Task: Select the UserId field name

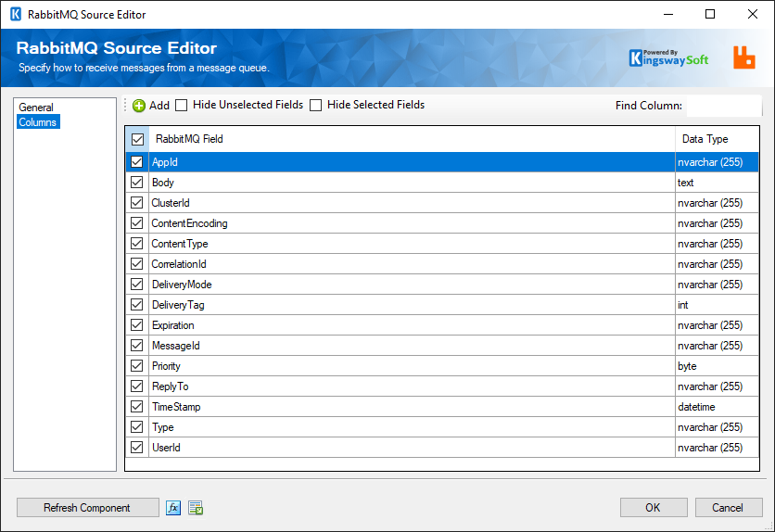Action: (166, 448)
